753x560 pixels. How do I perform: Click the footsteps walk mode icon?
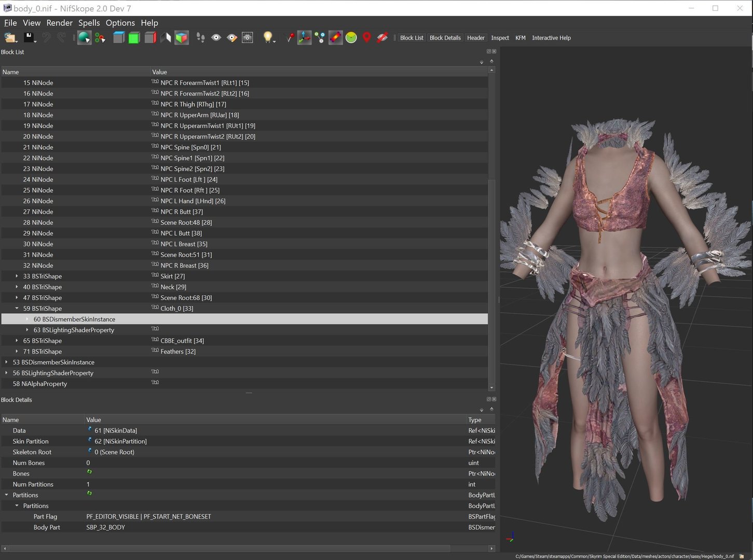[200, 37]
